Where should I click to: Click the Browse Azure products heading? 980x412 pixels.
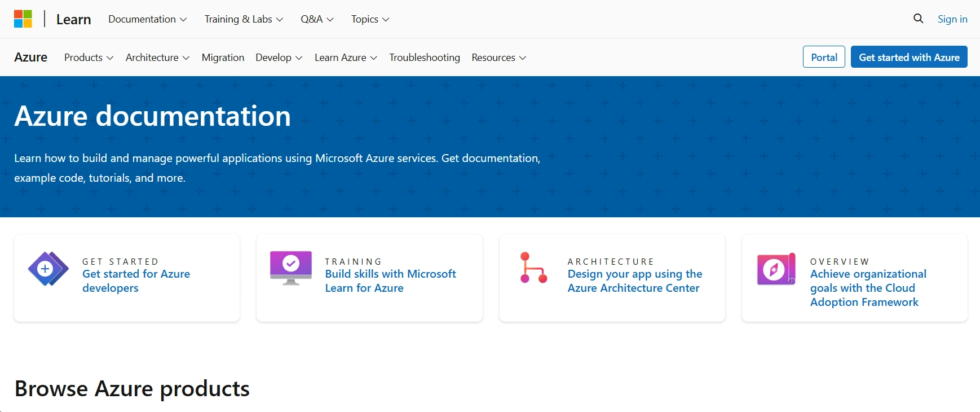tap(132, 389)
